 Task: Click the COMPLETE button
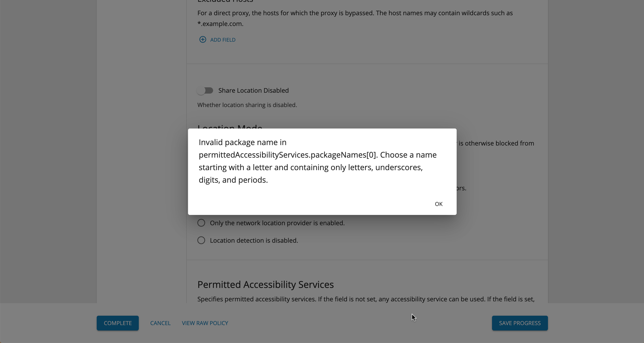point(118,323)
